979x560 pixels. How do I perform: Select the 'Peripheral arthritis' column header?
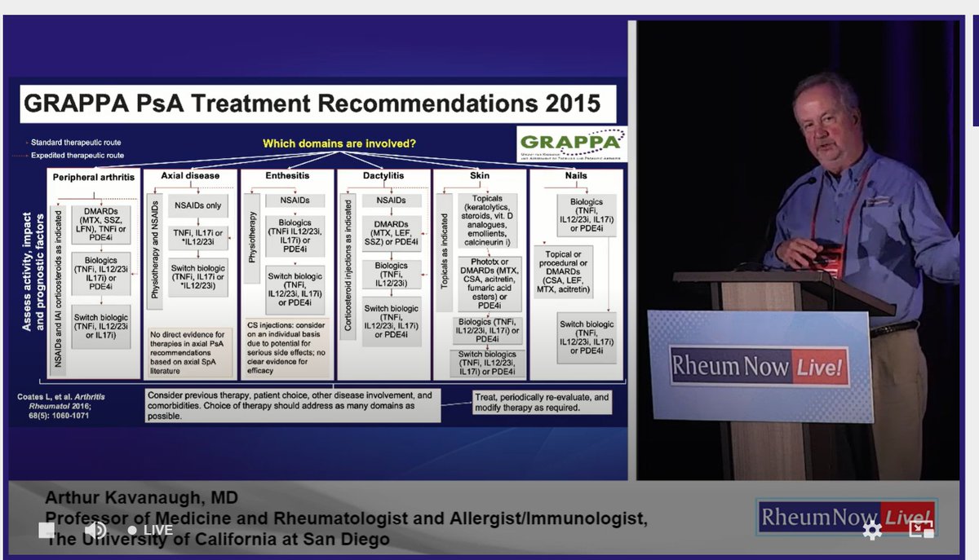pyautogui.click(x=93, y=177)
